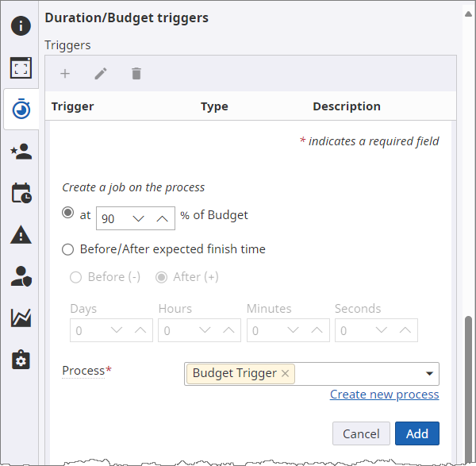Open the calendar schedule sidebar tab

[21, 193]
